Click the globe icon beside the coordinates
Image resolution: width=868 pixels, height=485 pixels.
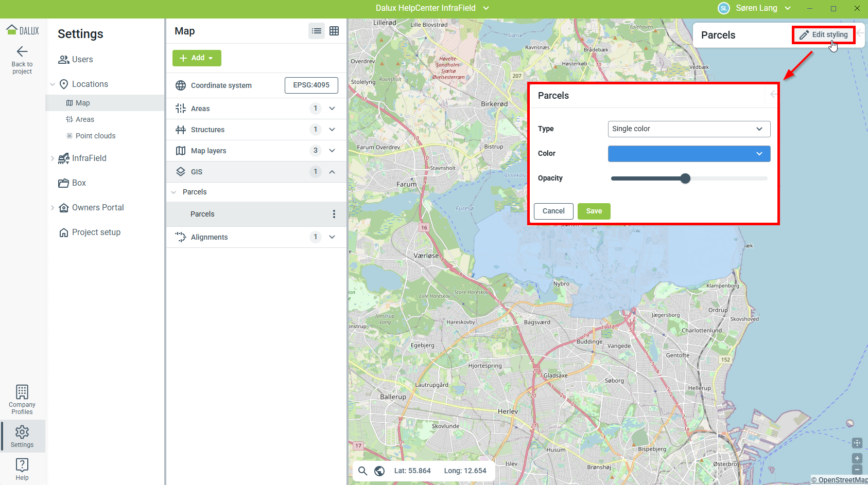point(379,471)
